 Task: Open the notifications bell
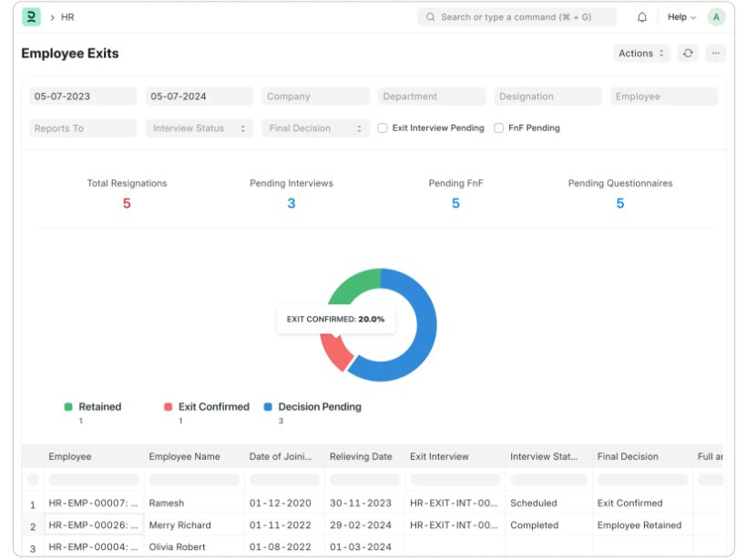click(642, 17)
